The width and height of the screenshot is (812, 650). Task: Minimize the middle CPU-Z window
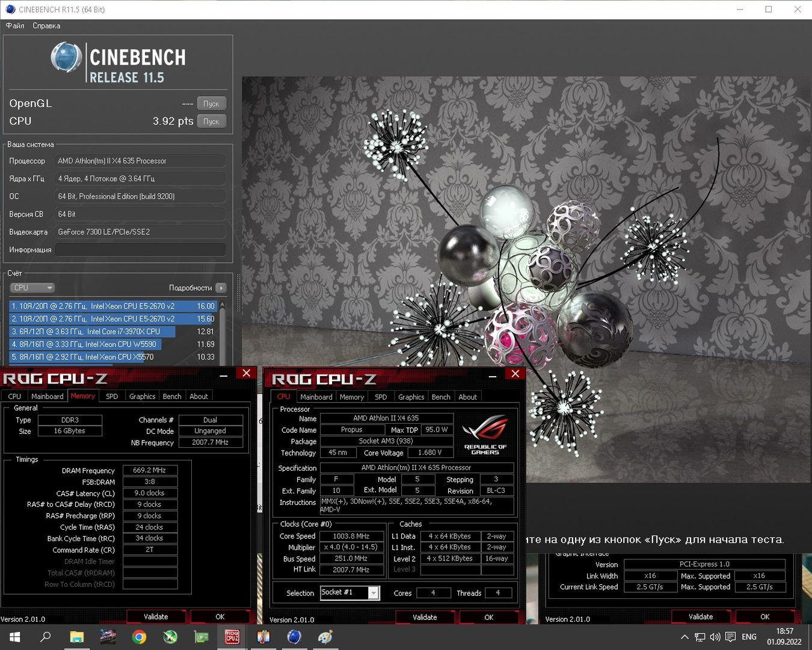(493, 376)
